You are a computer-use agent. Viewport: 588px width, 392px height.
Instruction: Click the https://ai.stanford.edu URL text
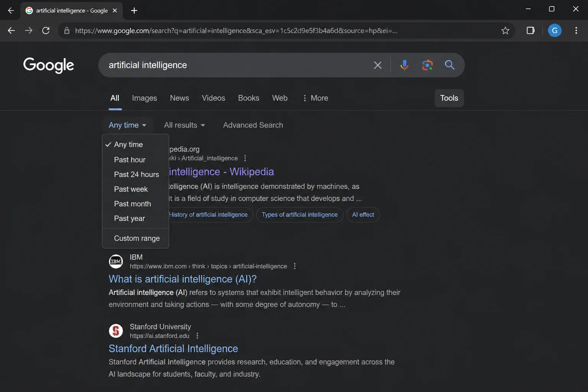tap(160, 336)
